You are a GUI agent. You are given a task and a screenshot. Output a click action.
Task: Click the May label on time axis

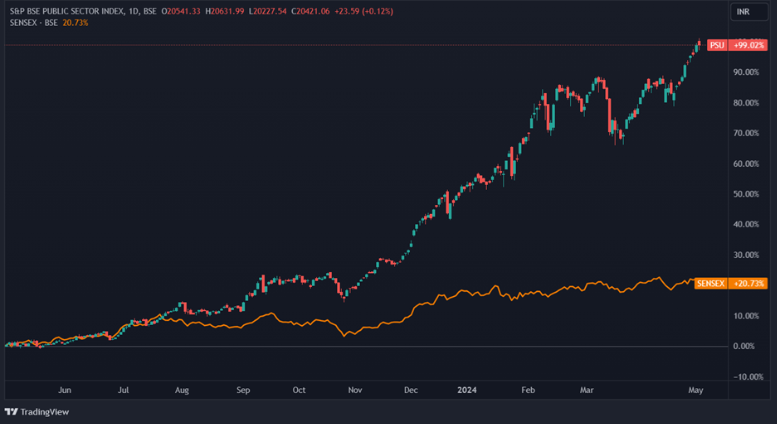695,392
